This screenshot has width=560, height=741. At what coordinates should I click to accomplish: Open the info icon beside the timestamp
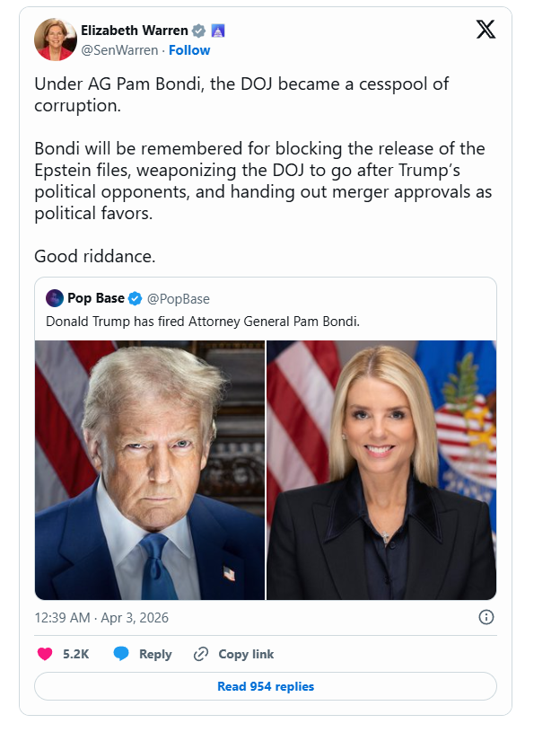486,617
